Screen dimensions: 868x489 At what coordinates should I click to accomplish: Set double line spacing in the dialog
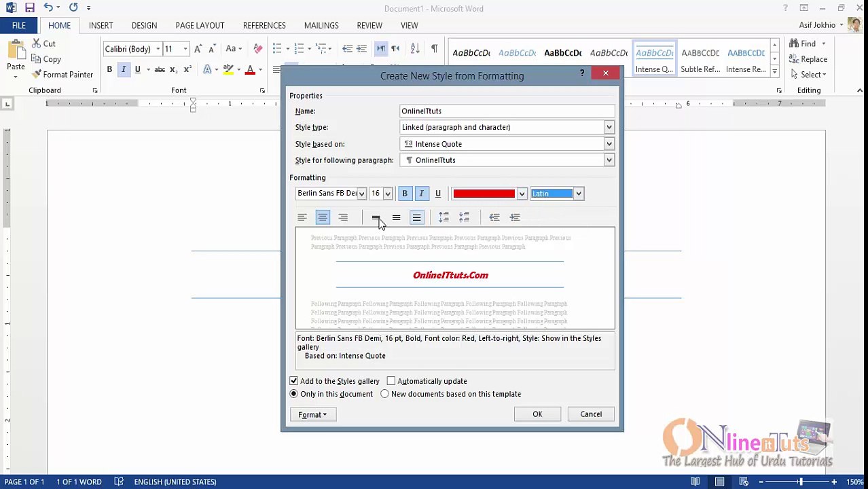pos(416,217)
